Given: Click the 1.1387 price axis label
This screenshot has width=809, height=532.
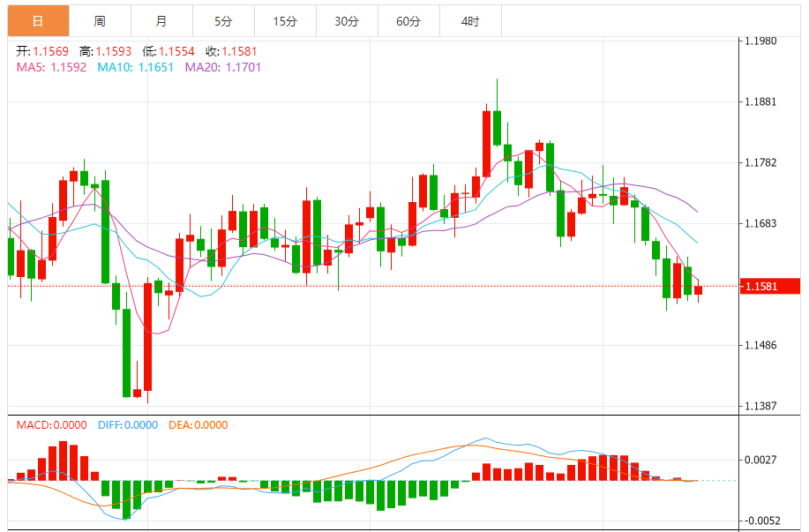Looking at the screenshot, I should [760, 406].
